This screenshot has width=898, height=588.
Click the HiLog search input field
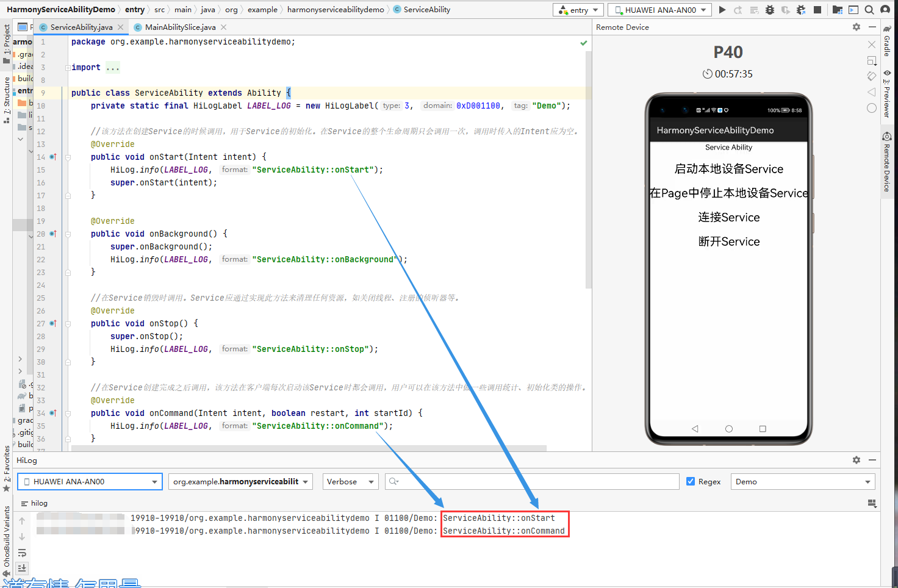[x=532, y=481]
